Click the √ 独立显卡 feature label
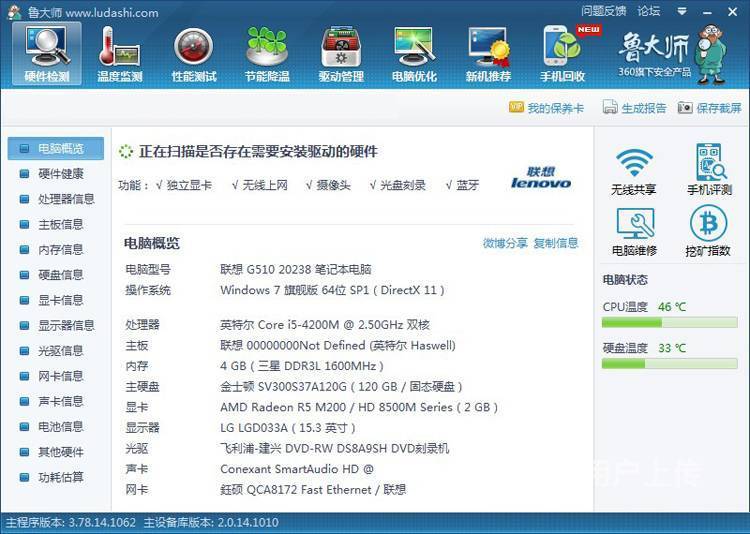Image resolution: width=750 pixels, height=534 pixels. pyautogui.click(x=184, y=185)
